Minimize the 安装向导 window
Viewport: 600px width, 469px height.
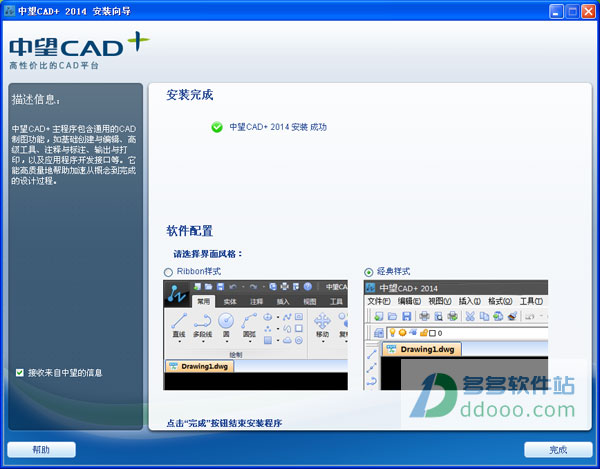coord(556,11)
